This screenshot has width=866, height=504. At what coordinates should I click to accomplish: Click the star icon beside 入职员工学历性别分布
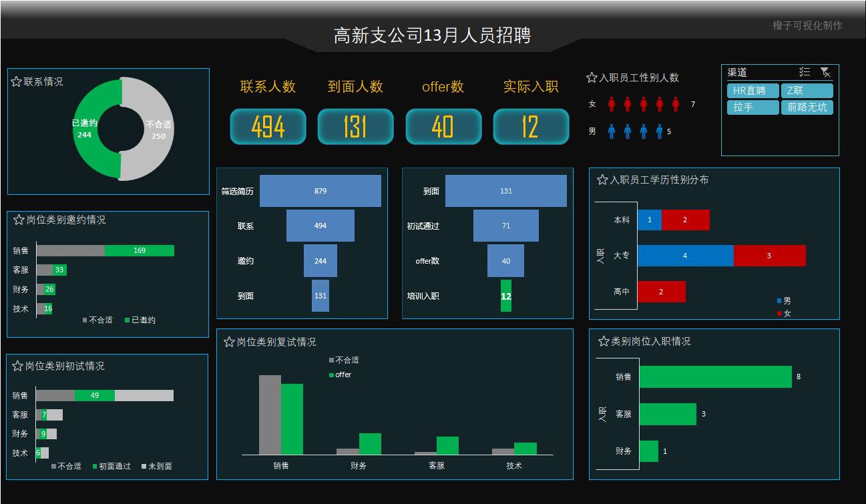[x=602, y=180]
